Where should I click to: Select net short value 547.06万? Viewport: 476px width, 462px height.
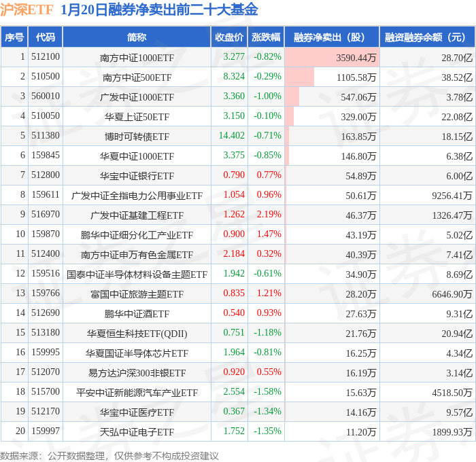tap(358, 97)
